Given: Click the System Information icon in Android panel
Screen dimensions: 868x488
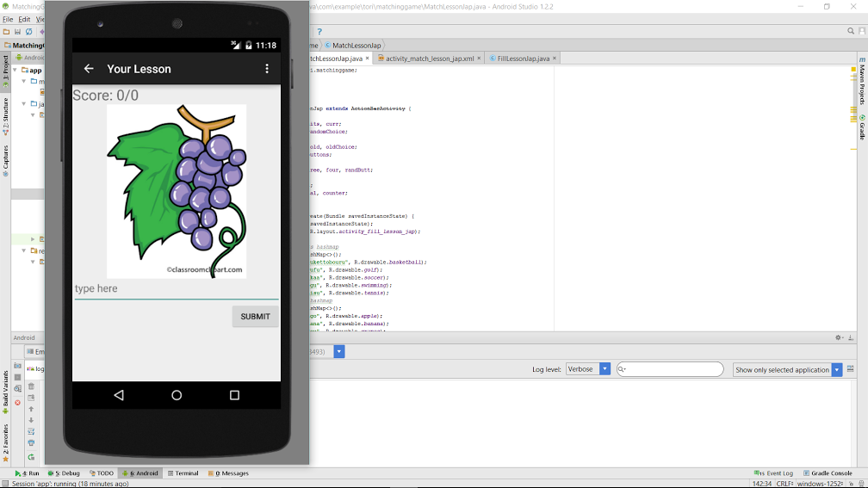Looking at the screenshot, I should tap(17, 389).
